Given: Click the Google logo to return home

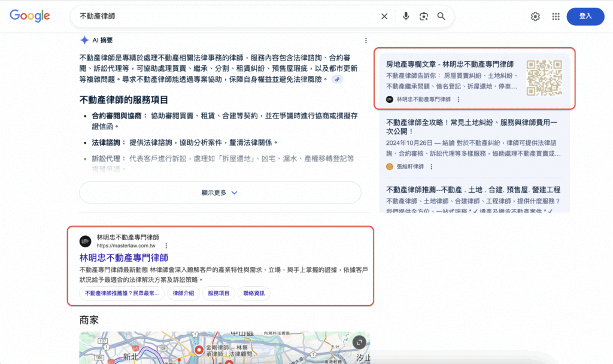Looking at the screenshot, I should click(x=29, y=16).
